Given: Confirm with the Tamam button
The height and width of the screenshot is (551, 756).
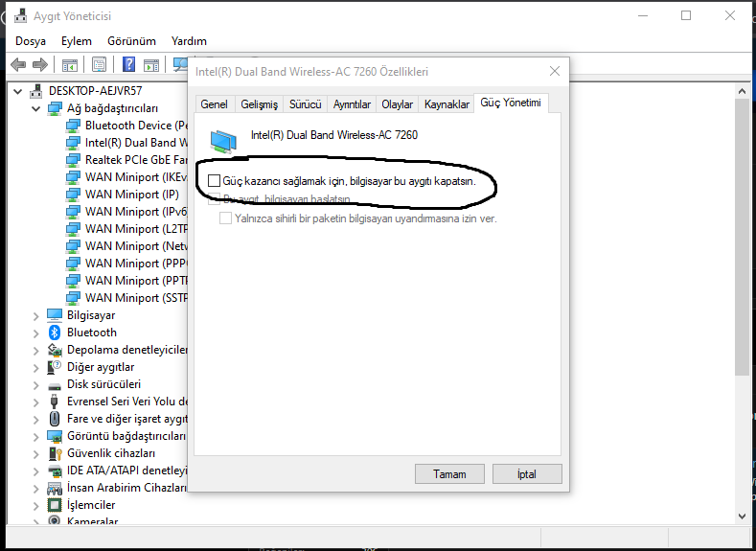Looking at the screenshot, I should point(449,474).
